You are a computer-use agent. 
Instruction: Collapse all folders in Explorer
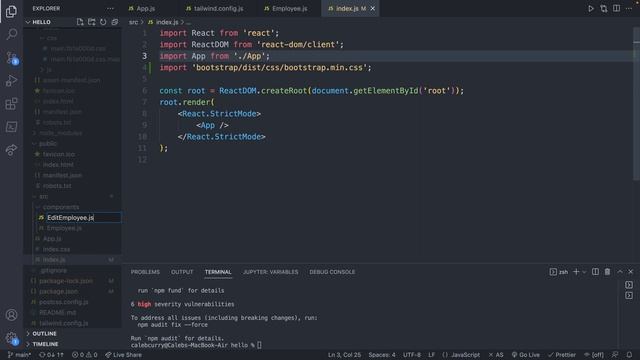tap(115, 22)
